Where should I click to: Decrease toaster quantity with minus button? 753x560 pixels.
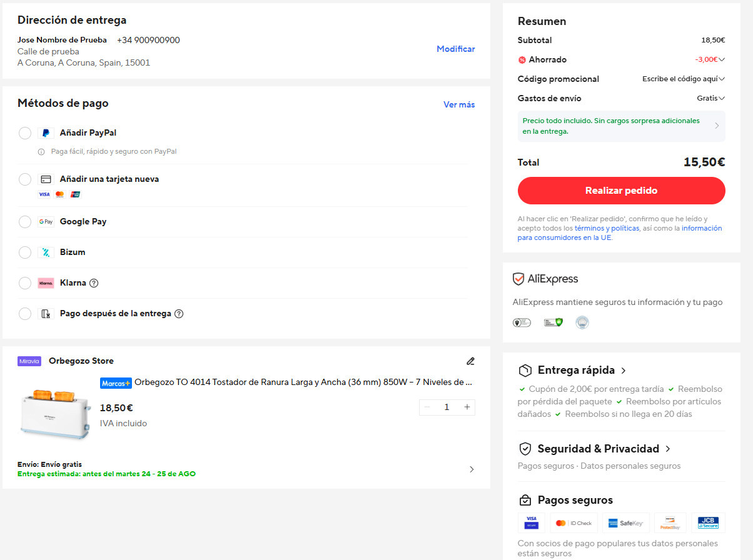click(x=427, y=407)
